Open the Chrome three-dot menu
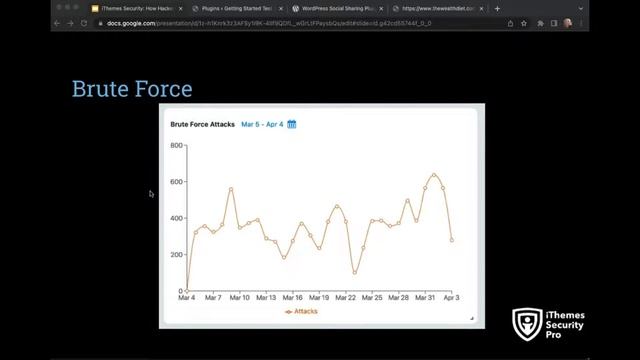640x360 pixels. click(x=581, y=24)
